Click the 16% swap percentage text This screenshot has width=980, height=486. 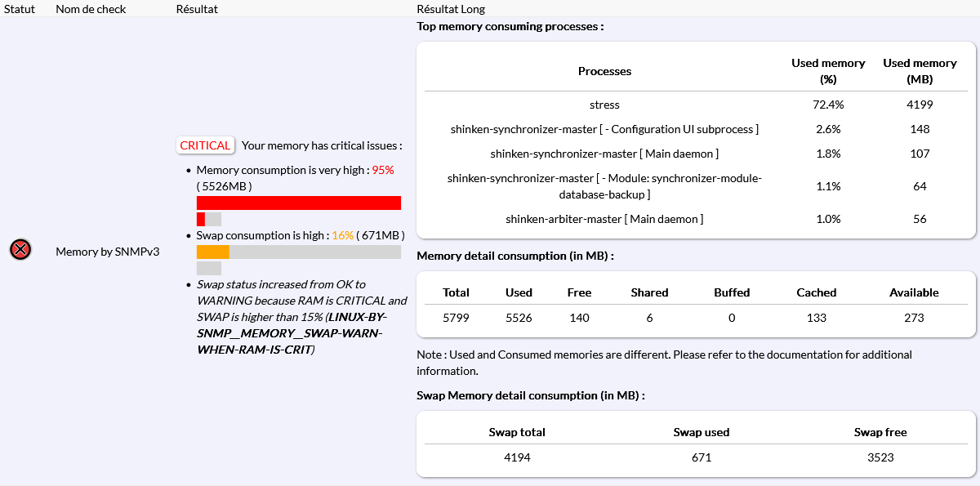point(342,235)
